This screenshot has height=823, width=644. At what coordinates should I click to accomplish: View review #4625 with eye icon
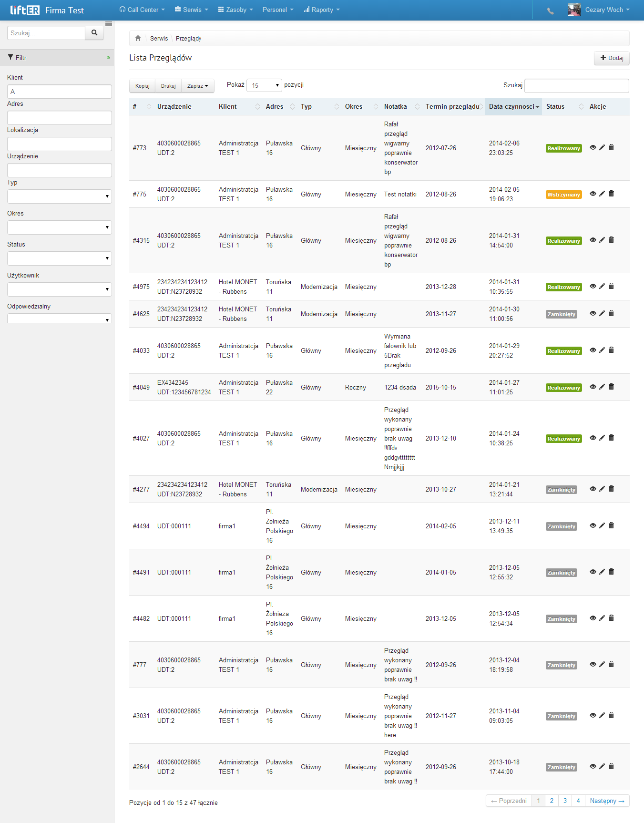[x=593, y=313]
